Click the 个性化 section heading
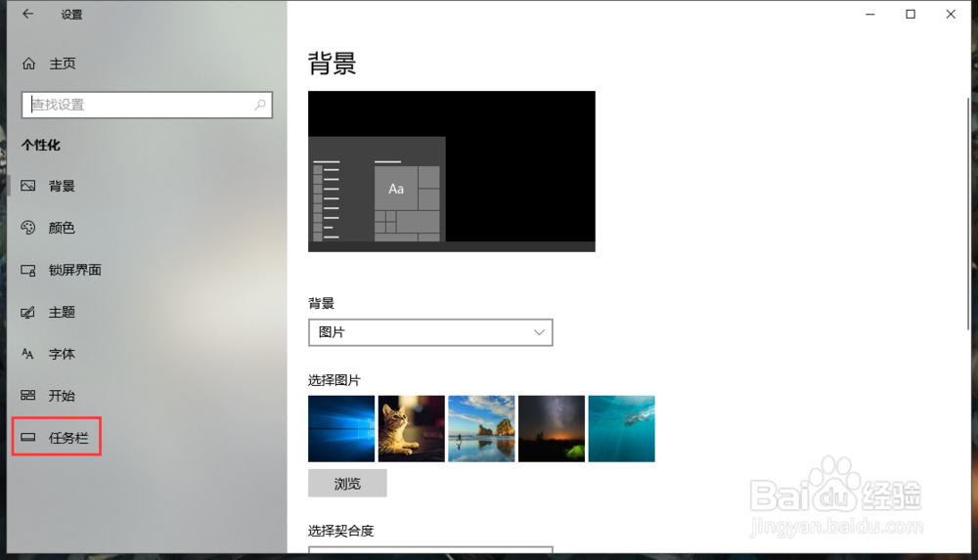 (40, 146)
